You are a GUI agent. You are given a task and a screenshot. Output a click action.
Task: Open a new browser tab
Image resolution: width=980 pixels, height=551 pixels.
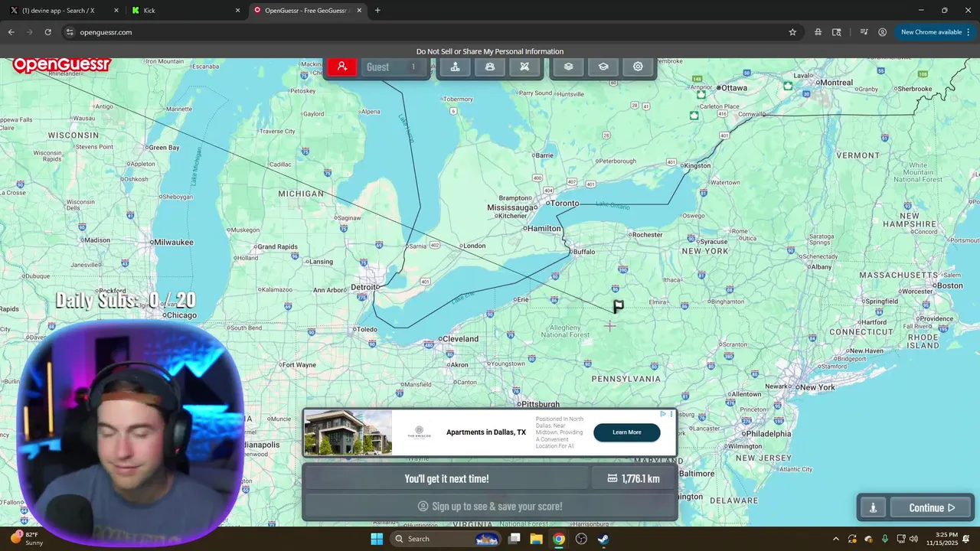(x=377, y=11)
